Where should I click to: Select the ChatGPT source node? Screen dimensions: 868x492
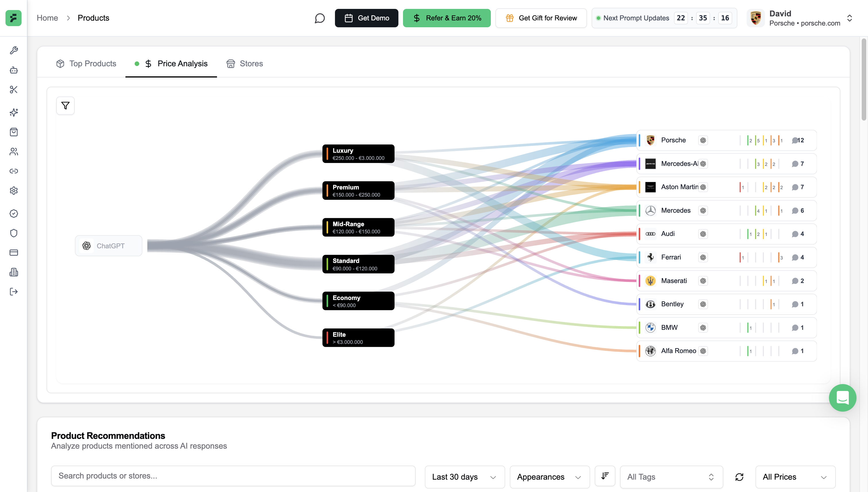pyautogui.click(x=108, y=246)
